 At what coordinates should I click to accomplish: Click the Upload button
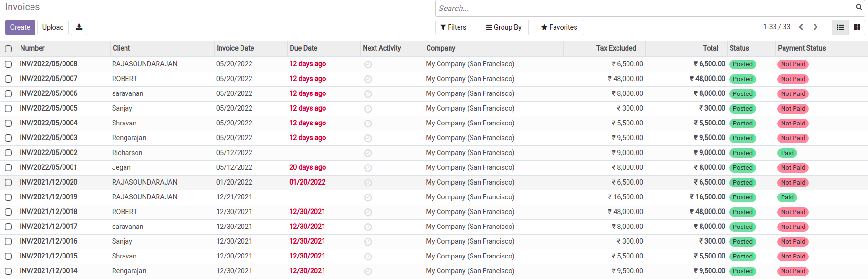tap(53, 27)
